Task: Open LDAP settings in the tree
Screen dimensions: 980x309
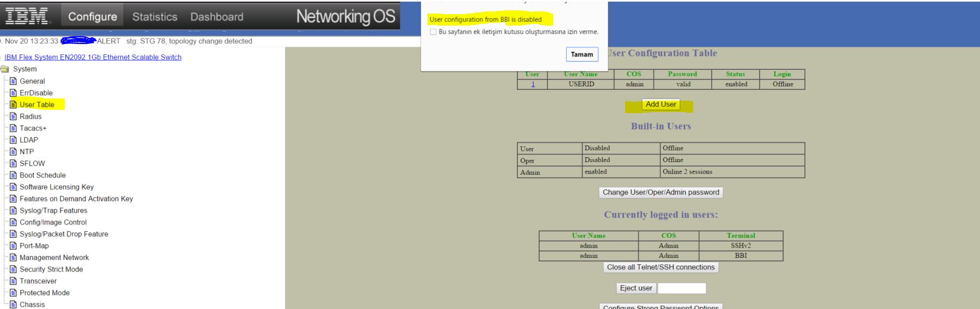Action: [29, 140]
